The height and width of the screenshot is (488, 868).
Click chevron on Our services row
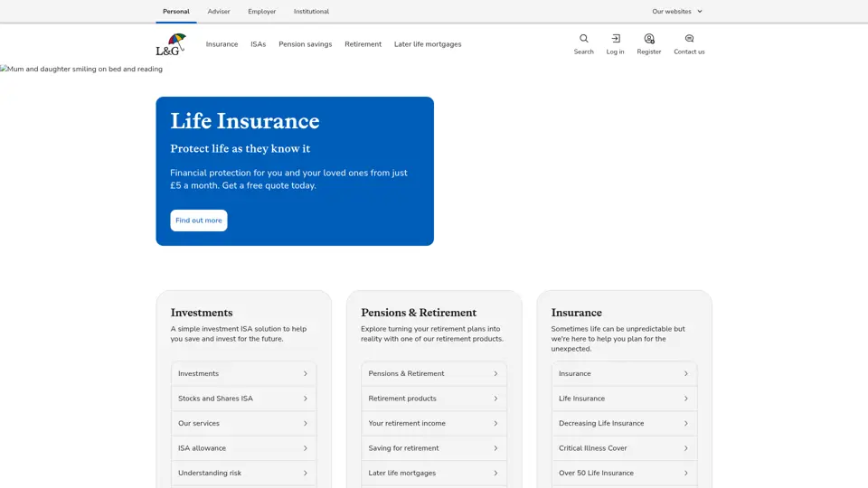pos(305,423)
